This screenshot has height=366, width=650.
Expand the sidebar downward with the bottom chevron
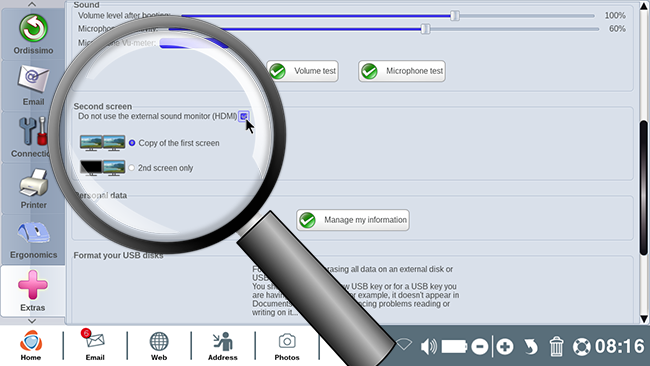point(32,321)
